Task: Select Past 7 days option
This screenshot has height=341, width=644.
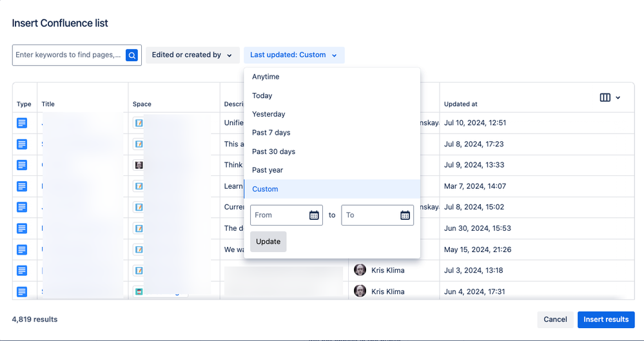Action: point(332,133)
